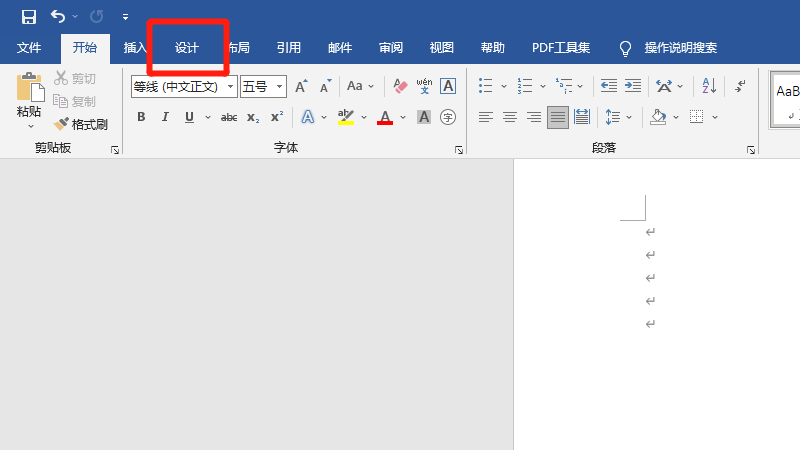
Task: Click the Increase Font Size icon
Action: (301, 87)
